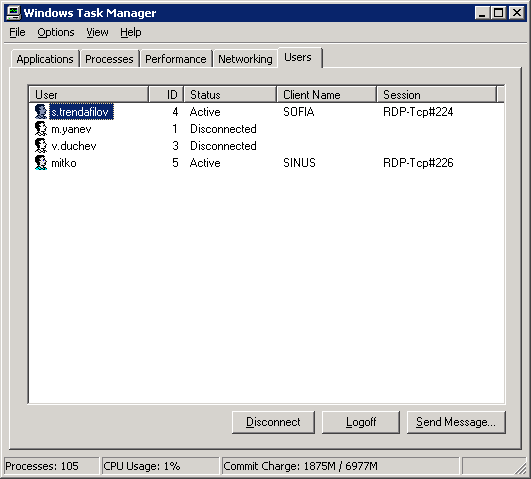This screenshot has width=531, height=479.
Task: Select user s.trendafilov
Action: click(x=82, y=112)
